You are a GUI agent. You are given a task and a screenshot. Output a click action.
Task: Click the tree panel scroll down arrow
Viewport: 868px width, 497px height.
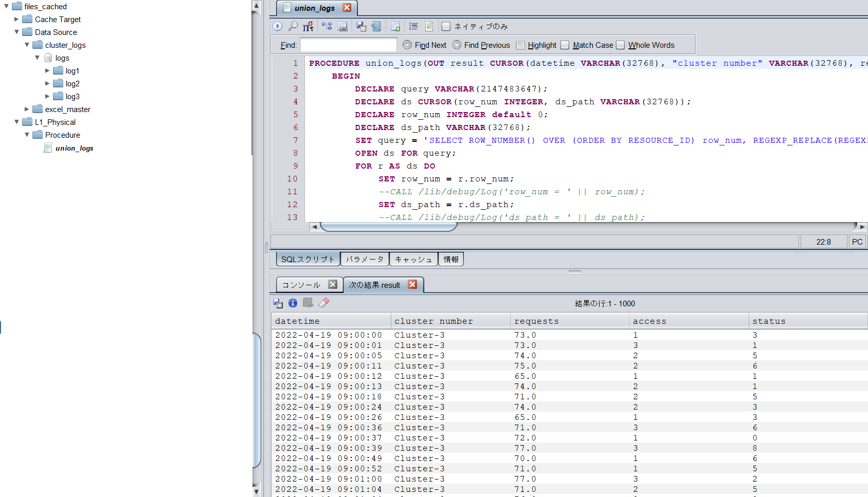(x=256, y=491)
